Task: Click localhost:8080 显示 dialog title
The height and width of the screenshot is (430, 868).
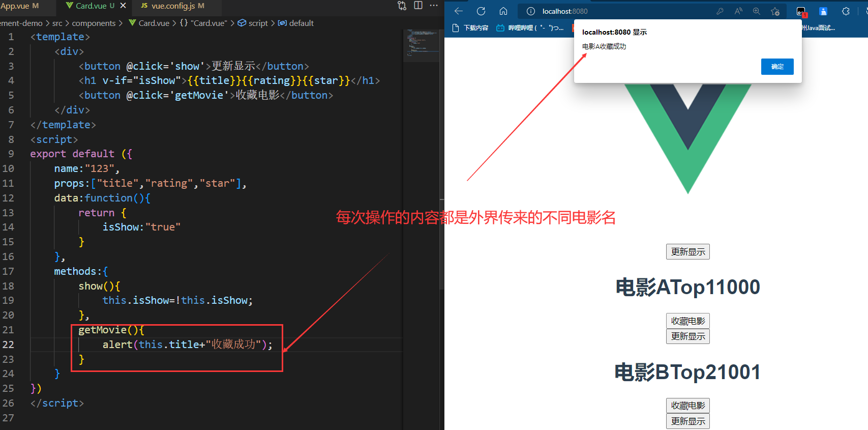Action: pos(614,32)
